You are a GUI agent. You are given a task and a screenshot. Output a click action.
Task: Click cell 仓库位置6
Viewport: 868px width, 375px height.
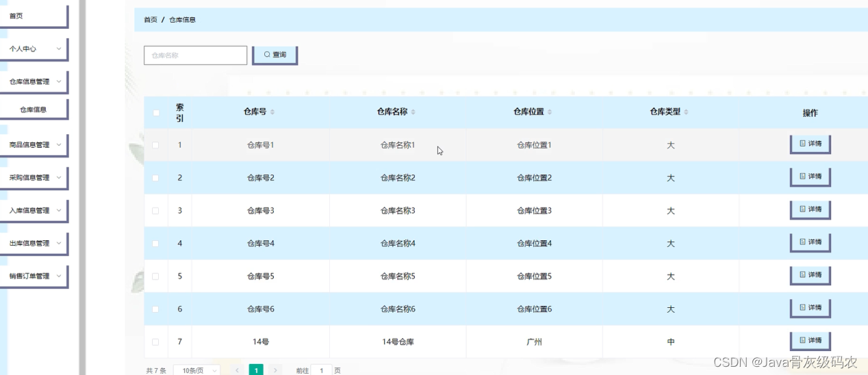point(535,309)
